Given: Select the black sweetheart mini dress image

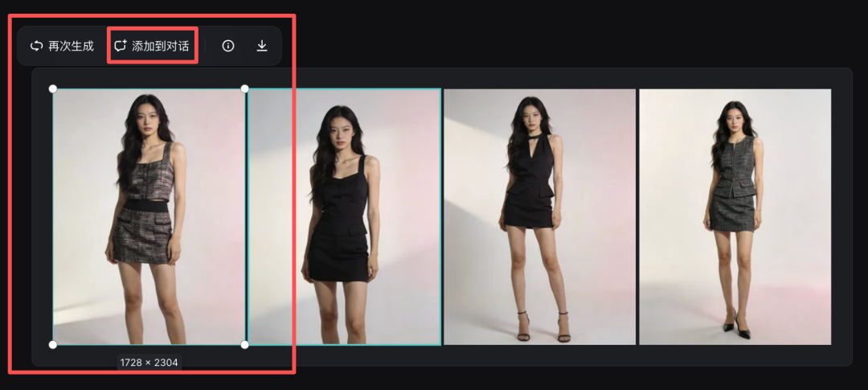Looking at the screenshot, I should [x=344, y=216].
